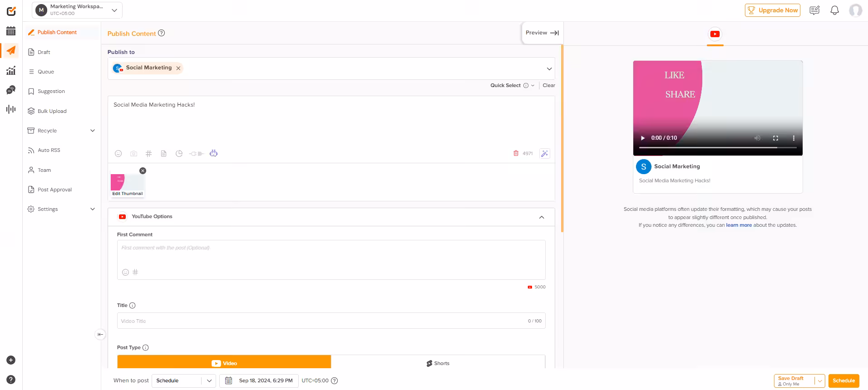Open Auto RSS in sidebar
This screenshot has width=868, height=390.
(x=49, y=150)
